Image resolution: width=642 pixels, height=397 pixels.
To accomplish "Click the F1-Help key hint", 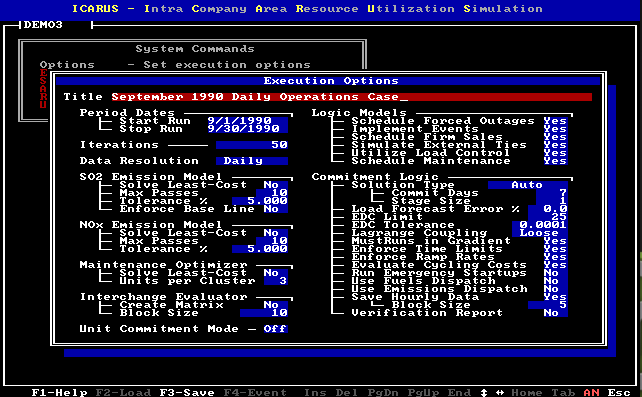I will click(59, 392).
